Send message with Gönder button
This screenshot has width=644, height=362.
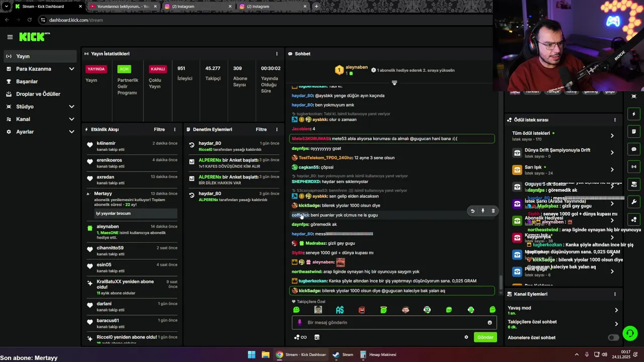tap(485, 337)
